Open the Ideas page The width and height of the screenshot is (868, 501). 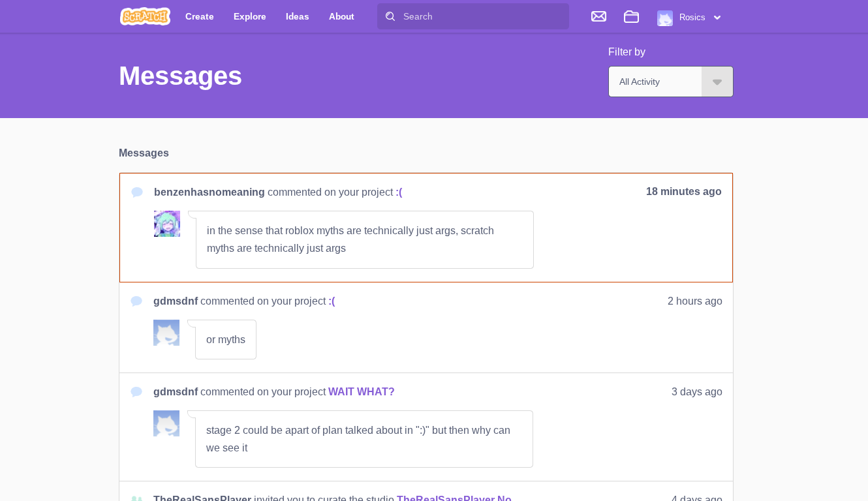[x=297, y=16]
